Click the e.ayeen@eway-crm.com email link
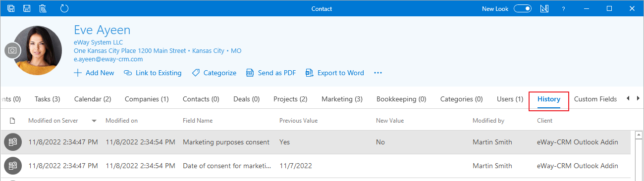Image resolution: width=644 pixels, height=181 pixels. coord(108,59)
